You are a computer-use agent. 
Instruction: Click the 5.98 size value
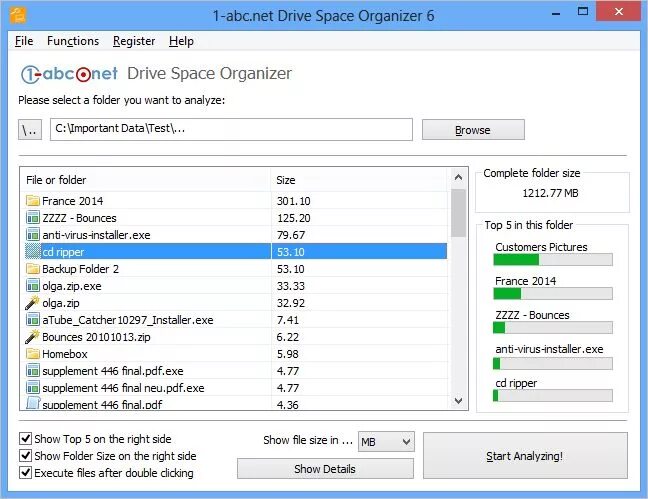288,353
